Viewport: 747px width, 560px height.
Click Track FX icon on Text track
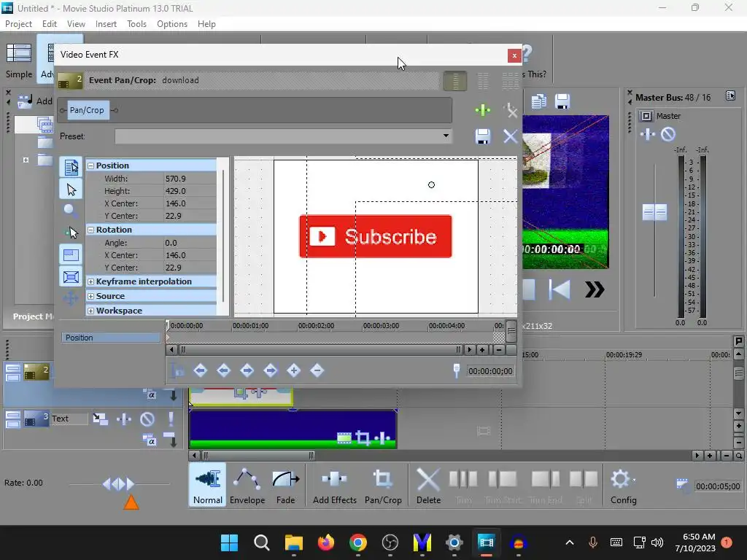click(124, 419)
